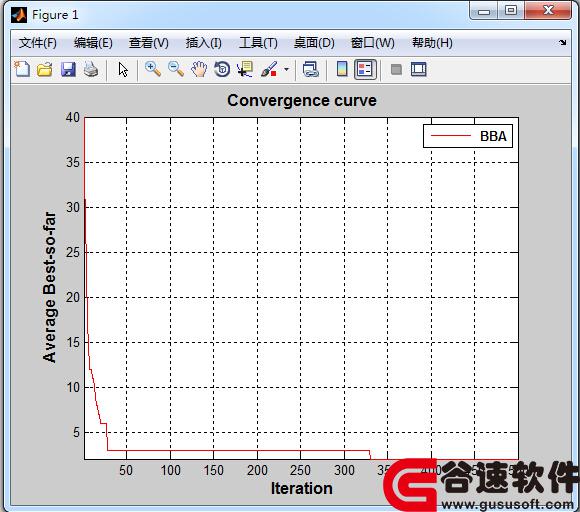Open the 窗口(W) menu
This screenshot has height=512, width=580.
tap(372, 43)
